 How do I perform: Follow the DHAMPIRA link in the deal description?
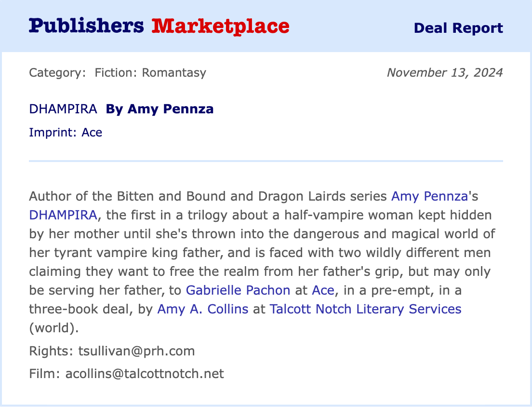(x=63, y=215)
